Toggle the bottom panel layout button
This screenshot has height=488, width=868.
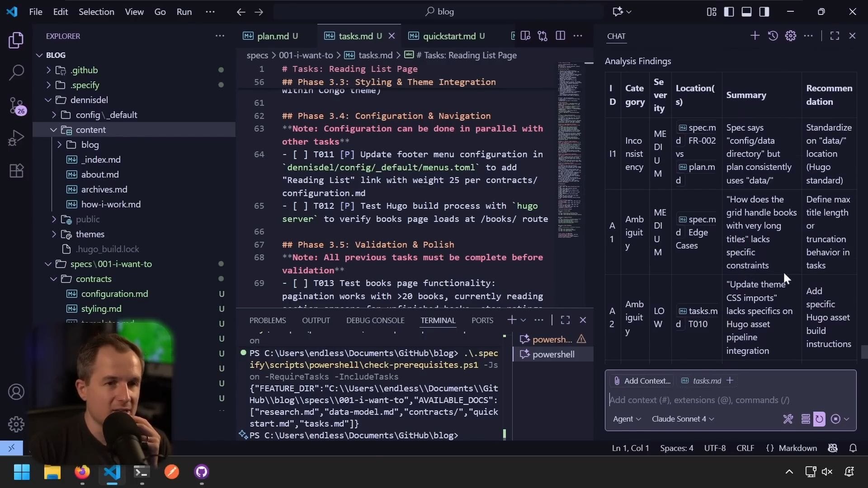coord(746,12)
